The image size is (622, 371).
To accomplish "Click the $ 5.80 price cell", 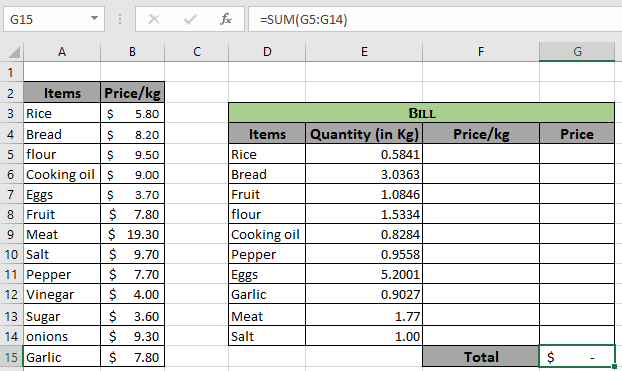I will click(x=132, y=113).
